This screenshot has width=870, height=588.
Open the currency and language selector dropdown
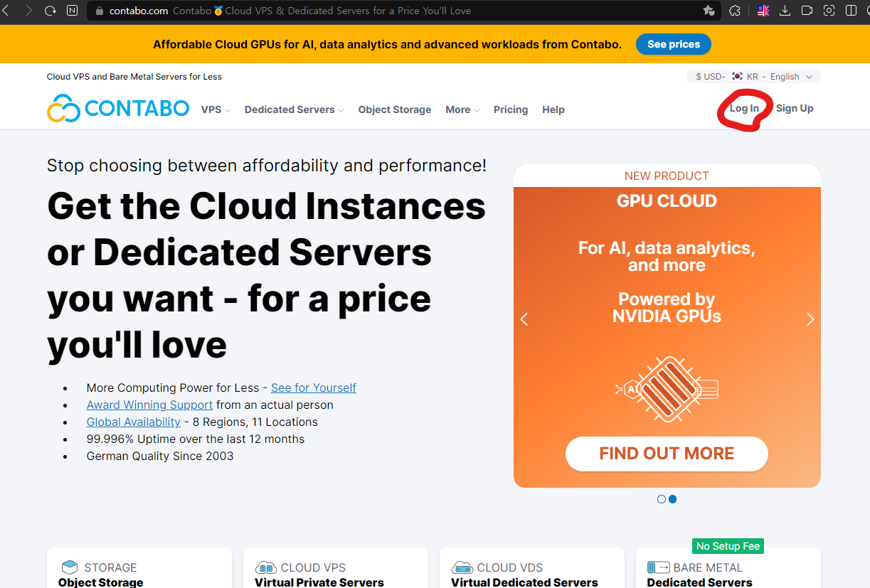[754, 76]
